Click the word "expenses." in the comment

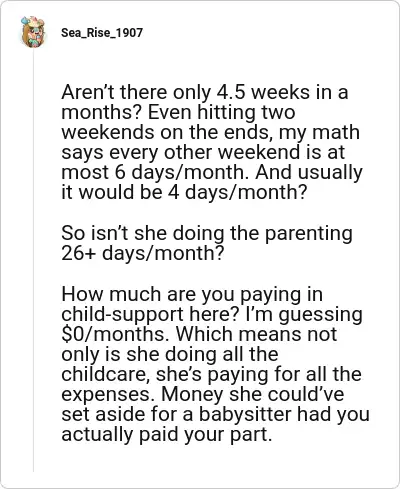pos(109,395)
